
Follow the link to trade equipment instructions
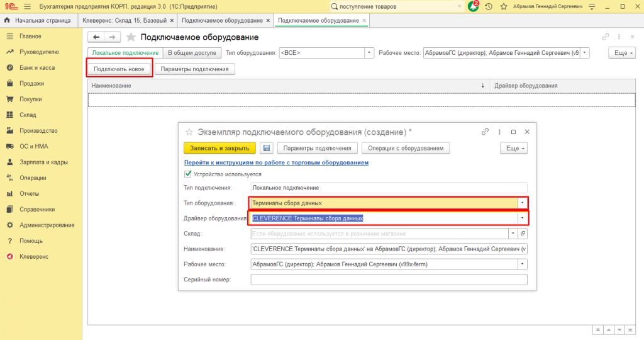[275, 162]
